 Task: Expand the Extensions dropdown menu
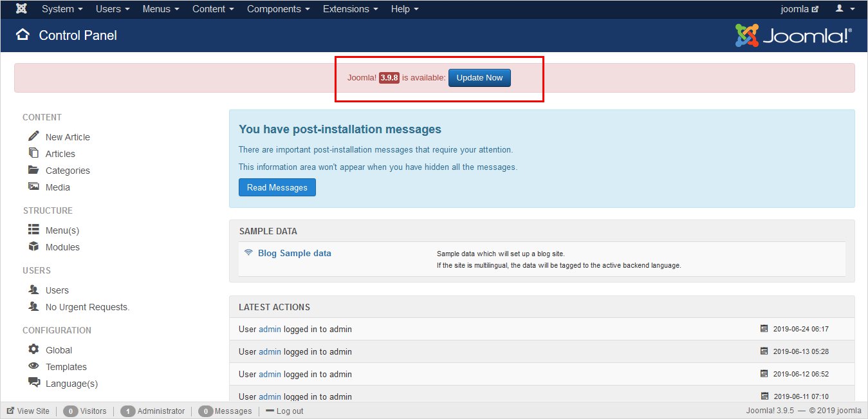(350, 9)
